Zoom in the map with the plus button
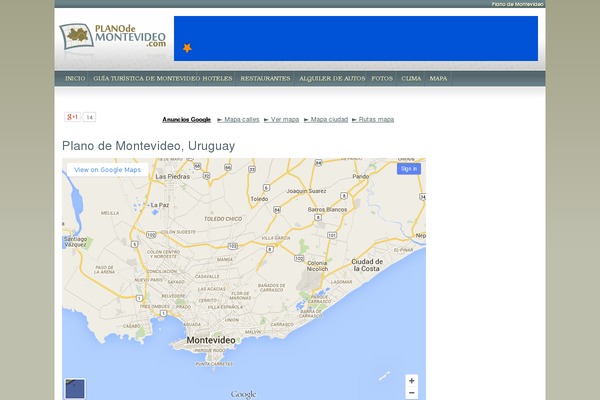Image resolution: width=600 pixels, height=400 pixels. pyautogui.click(x=411, y=380)
